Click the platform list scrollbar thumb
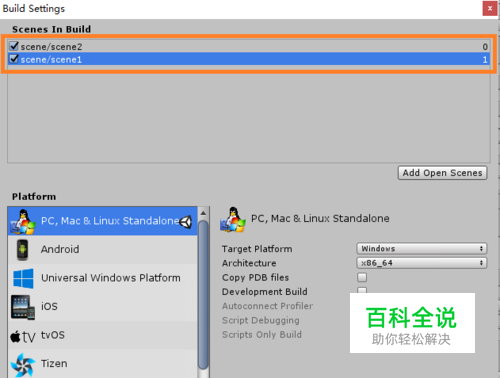 tap(203, 295)
